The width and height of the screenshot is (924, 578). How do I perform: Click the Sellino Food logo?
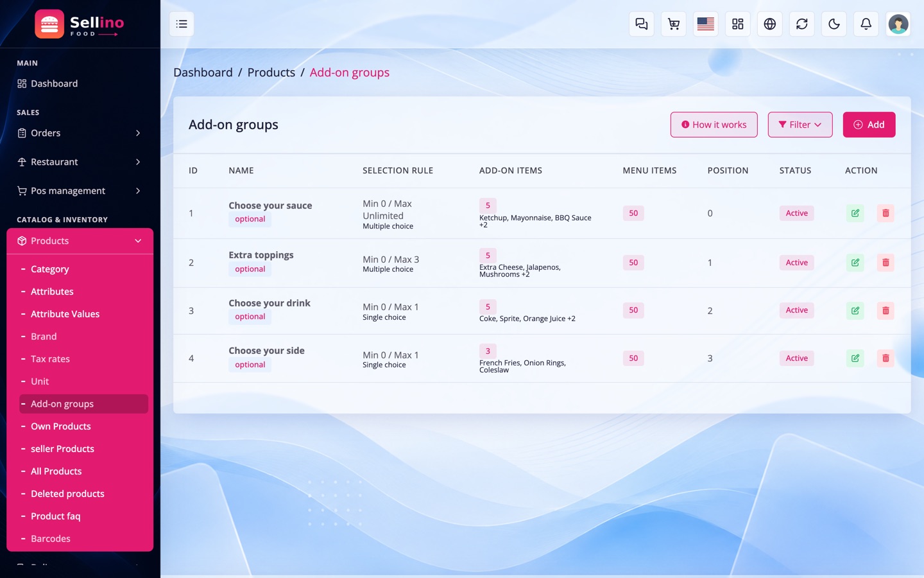80,24
